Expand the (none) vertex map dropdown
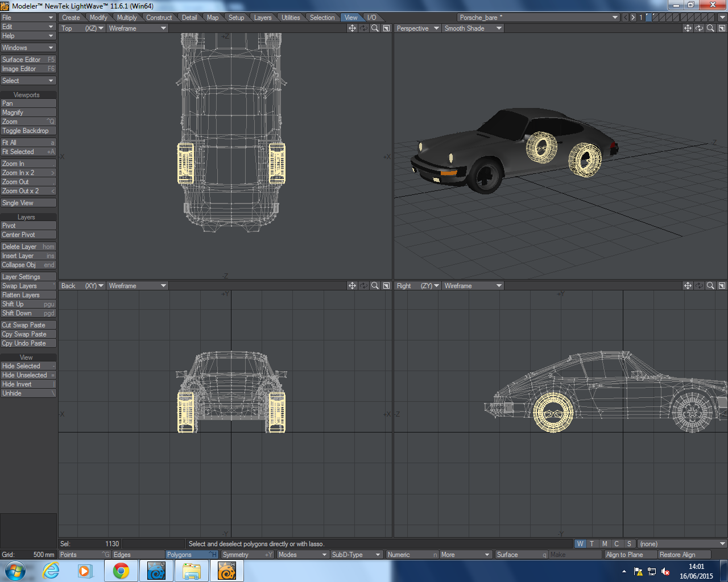The height and width of the screenshot is (582, 728). (680, 544)
